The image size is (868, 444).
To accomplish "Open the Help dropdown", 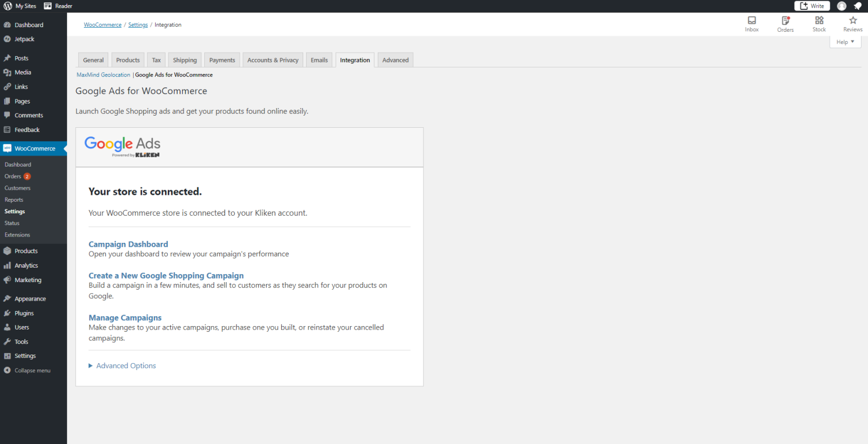I will pos(844,42).
